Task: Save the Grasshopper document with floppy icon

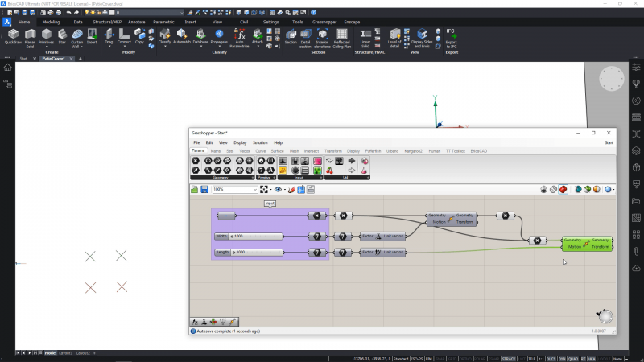Action: click(x=205, y=189)
